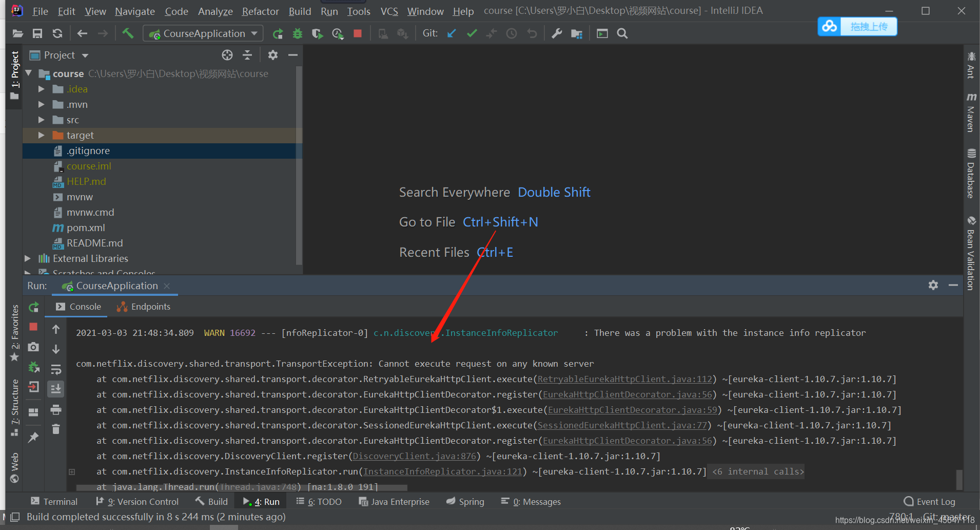Screen dimensions: 980x530
Task: Toggle scroll to end of console
Action: click(56, 389)
